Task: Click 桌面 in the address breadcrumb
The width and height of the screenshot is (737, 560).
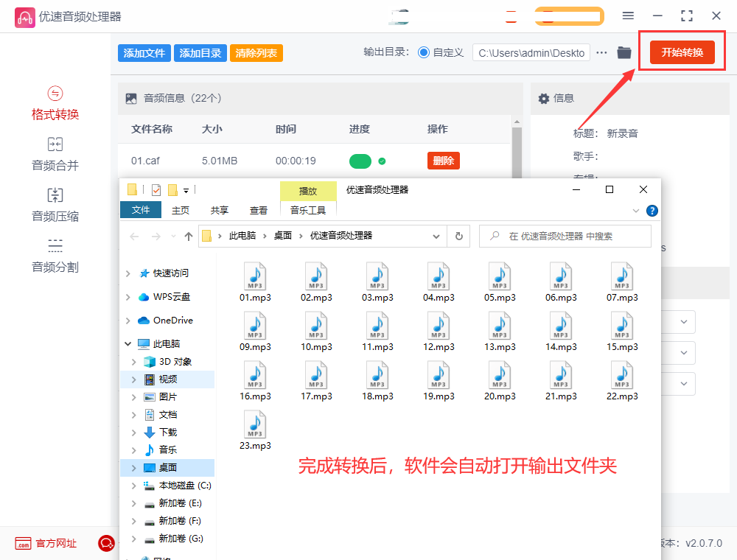Action: pos(283,236)
